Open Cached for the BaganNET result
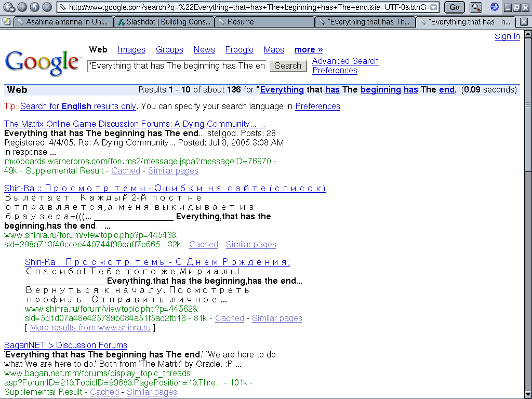Viewport: 532px width, 399px height. tap(104, 392)
